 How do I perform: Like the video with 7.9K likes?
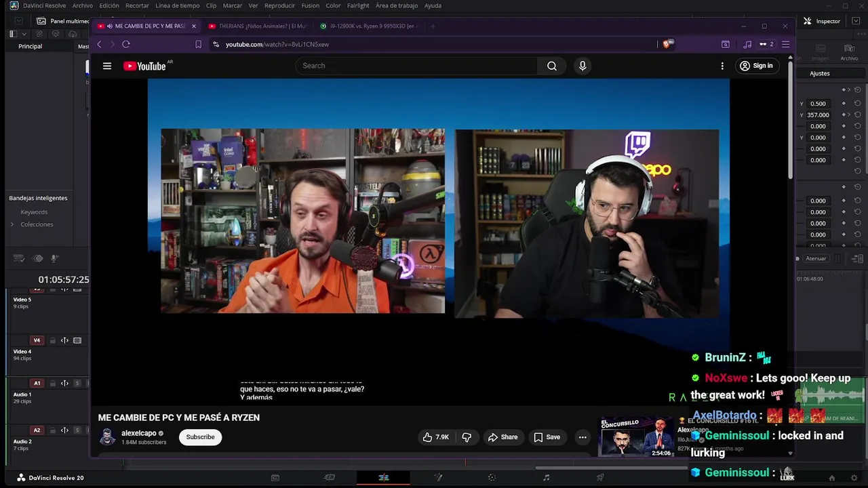coord(435,437)
